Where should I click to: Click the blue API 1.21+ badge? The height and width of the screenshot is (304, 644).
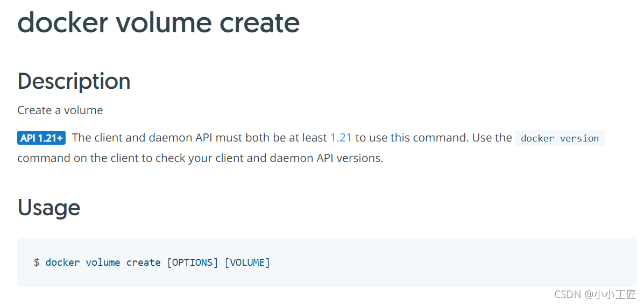[x=41, y=138]
